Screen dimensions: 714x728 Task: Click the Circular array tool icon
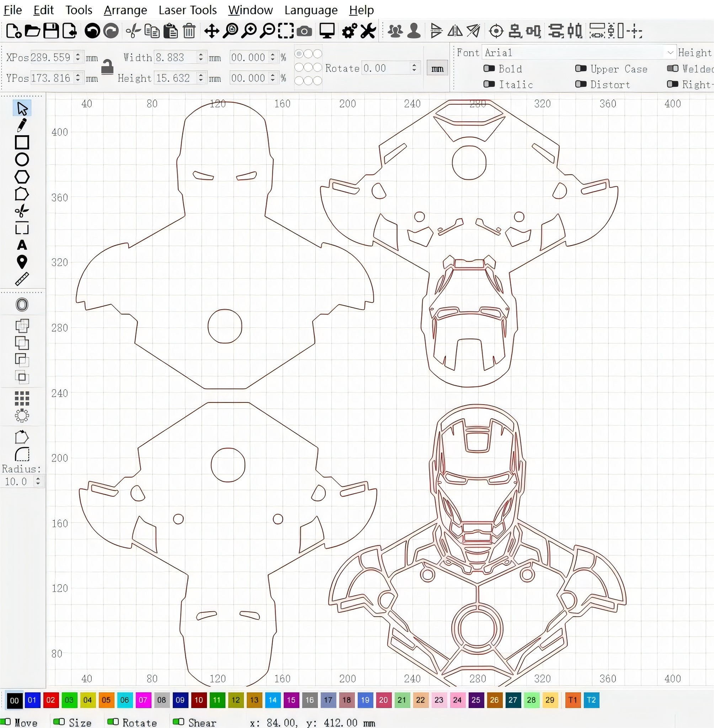pyautogui.click(x=22, y=416)
